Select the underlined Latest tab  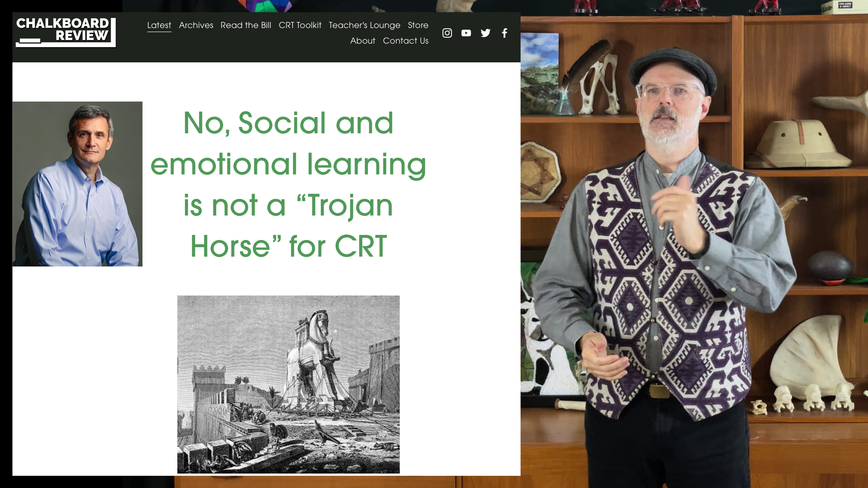[159, 25]
